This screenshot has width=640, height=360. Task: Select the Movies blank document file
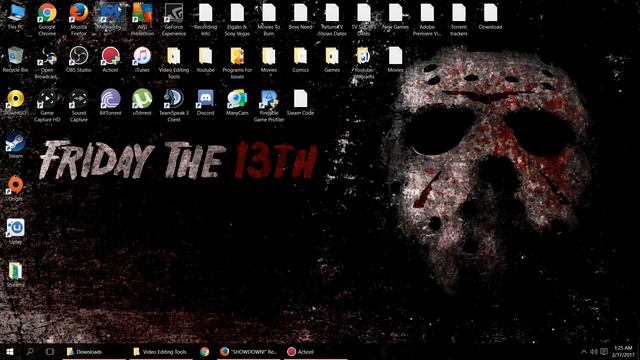tap(395, 60)
